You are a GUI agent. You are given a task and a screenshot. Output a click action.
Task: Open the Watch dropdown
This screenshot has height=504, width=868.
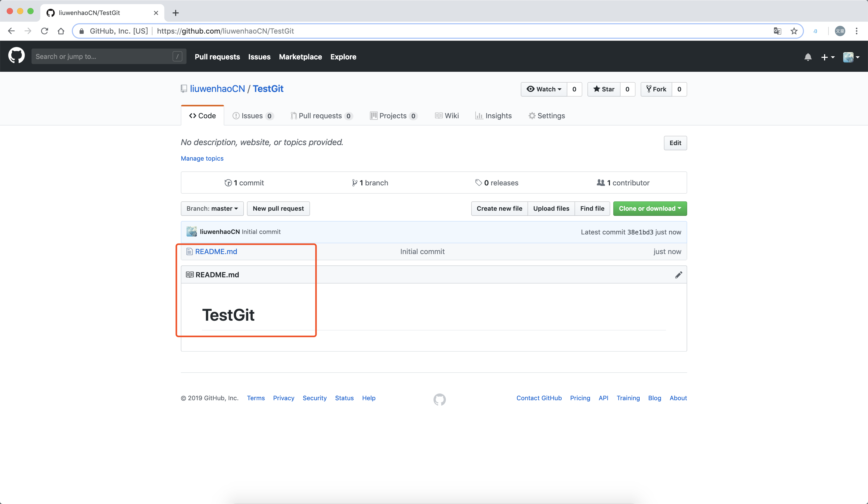click(544, 89)
